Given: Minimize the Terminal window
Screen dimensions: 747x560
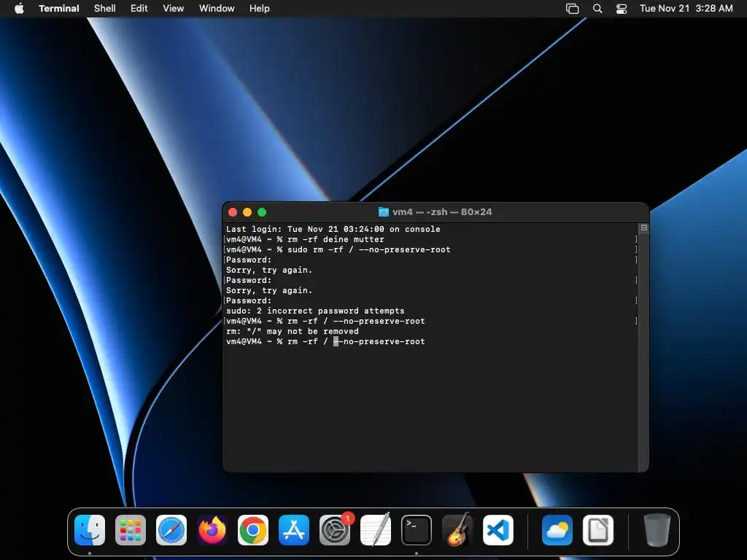Looking at the screenshot, I should (x=247, y=212).
